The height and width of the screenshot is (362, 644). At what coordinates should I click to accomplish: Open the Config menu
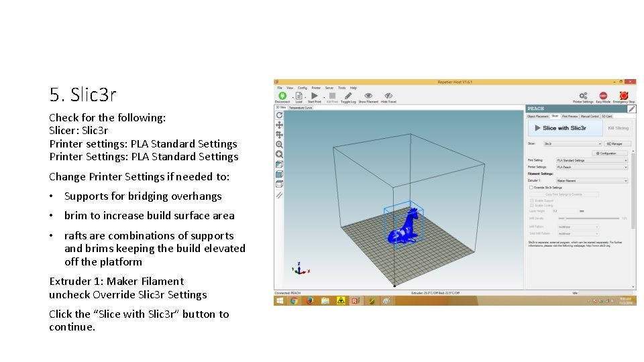click(303, 88)
